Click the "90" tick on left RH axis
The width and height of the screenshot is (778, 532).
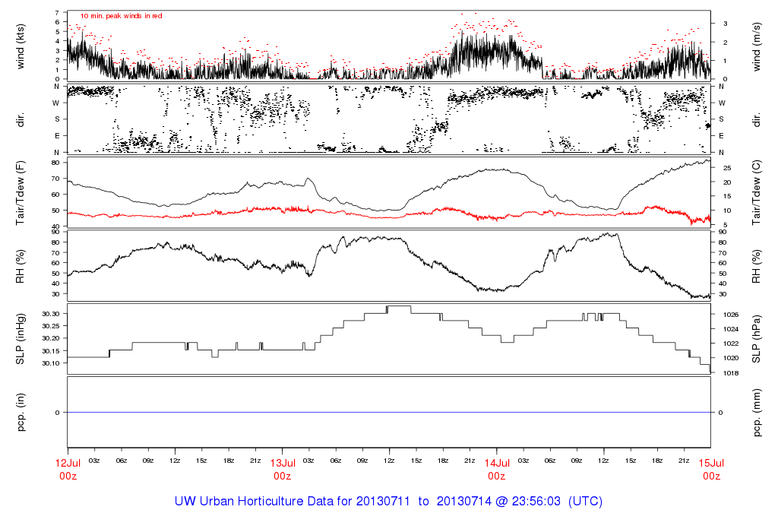coord(55,232)
